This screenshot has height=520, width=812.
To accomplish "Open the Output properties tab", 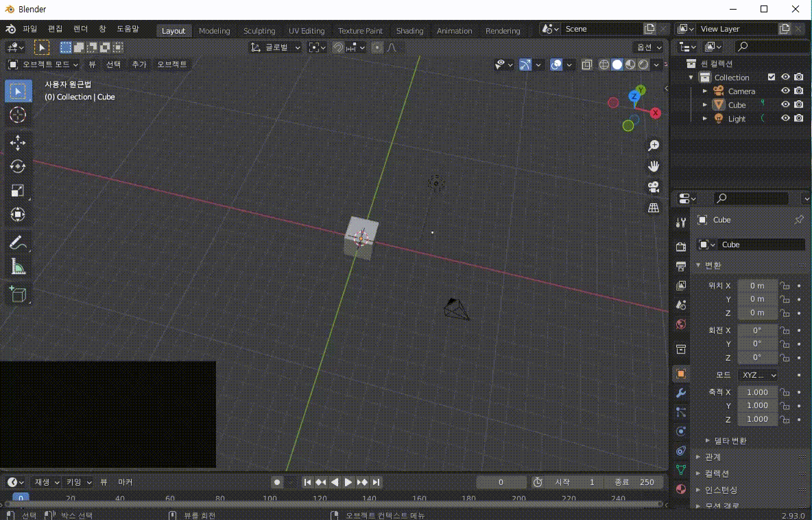I will pyautogui.click(x=681, y=266).
